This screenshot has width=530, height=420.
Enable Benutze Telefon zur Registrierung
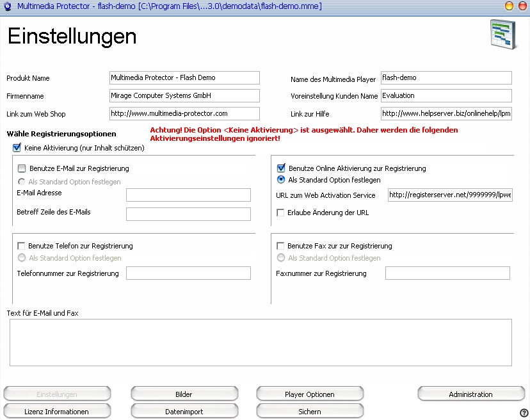(21, 246)
